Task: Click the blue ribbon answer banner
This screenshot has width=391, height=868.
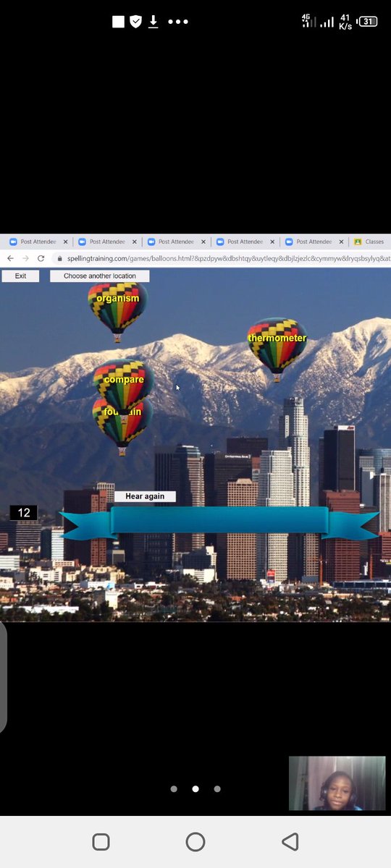Action: coord(219,522)
